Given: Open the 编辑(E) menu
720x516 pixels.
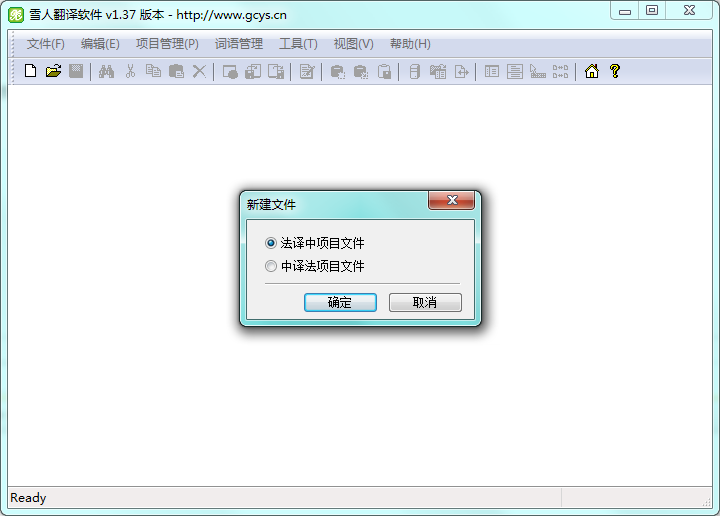Looking at the screenshot, I should click(x=100, y=44).
